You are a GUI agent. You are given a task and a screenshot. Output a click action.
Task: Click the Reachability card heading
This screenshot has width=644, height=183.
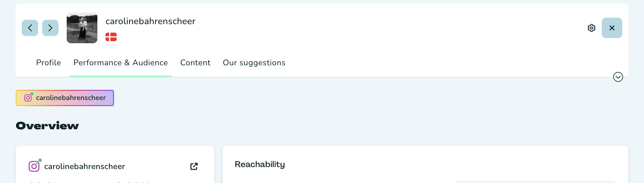point(260,165)
